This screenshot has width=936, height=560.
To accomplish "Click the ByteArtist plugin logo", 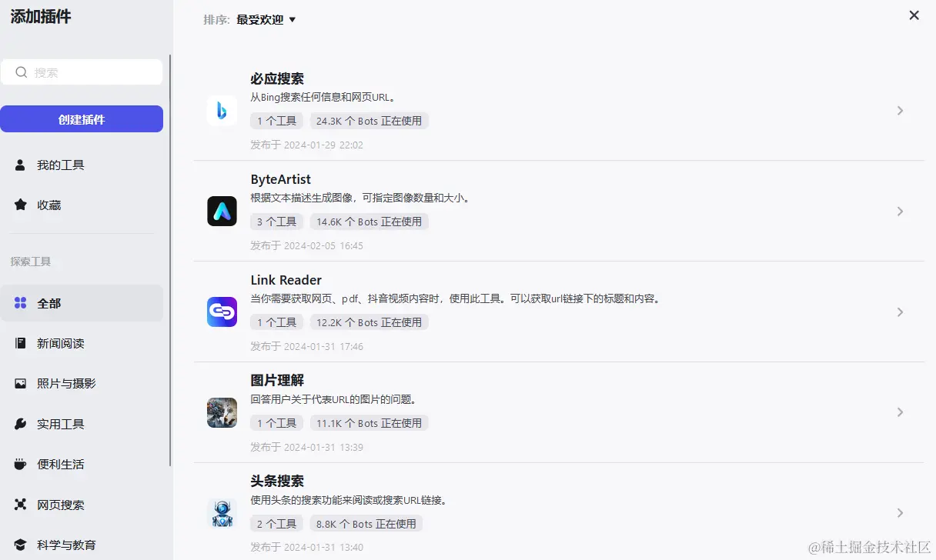I will coord(222,211).
